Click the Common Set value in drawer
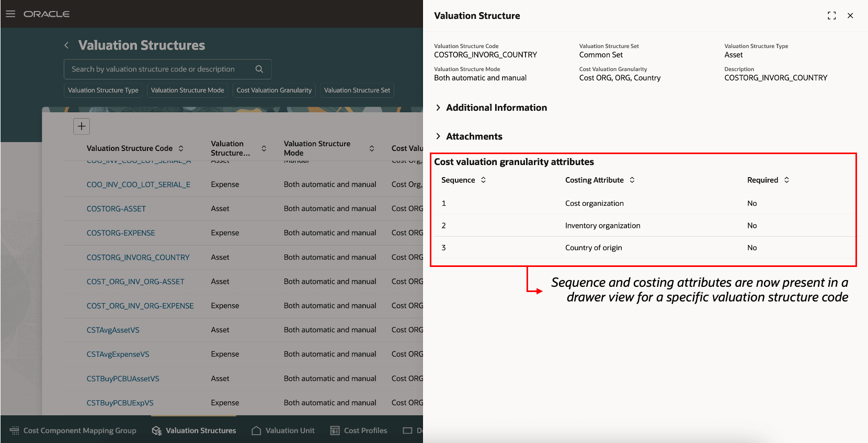This screenshot has width=868, height=443. pos(601,55)
